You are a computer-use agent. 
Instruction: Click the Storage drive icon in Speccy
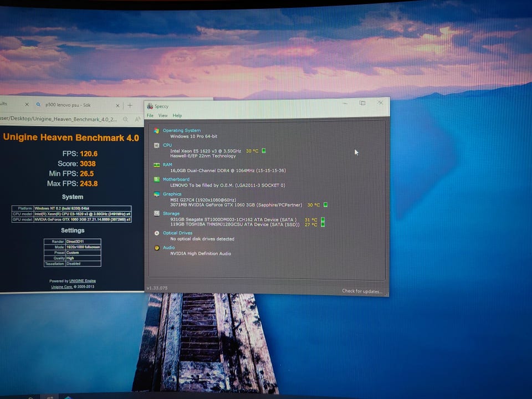[x=156, y=213]
